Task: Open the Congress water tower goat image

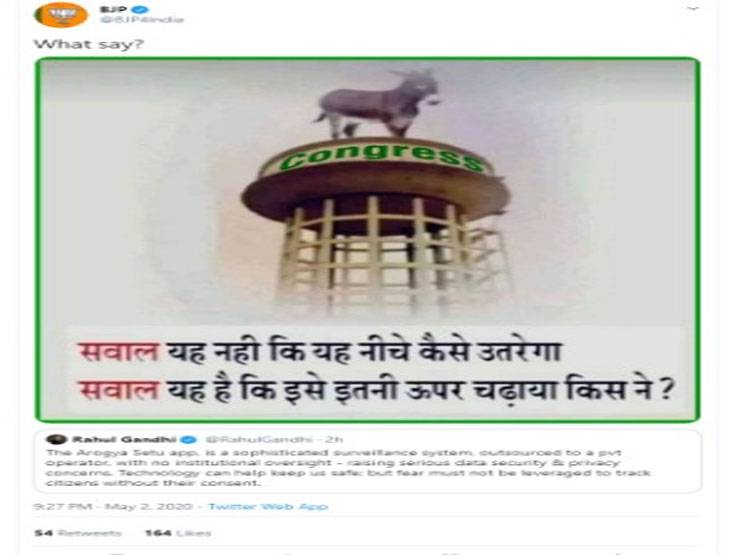Action: pos(367,240)
